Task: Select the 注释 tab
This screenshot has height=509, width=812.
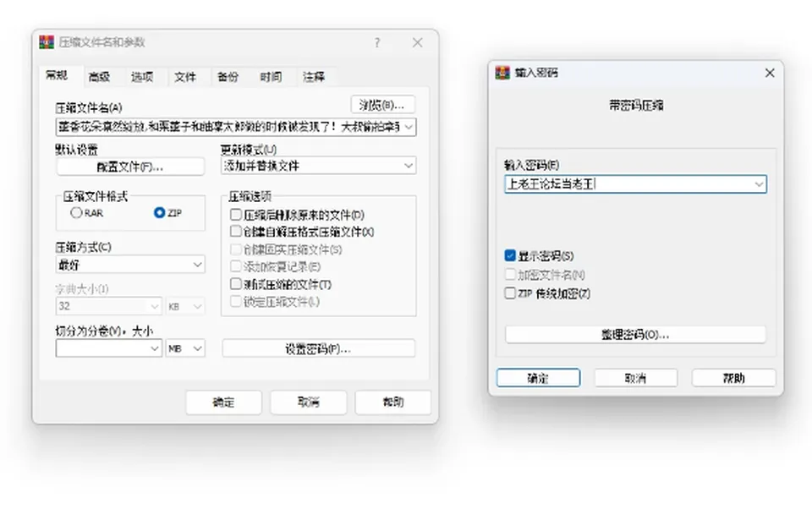Action: click(x=314, y=77)
